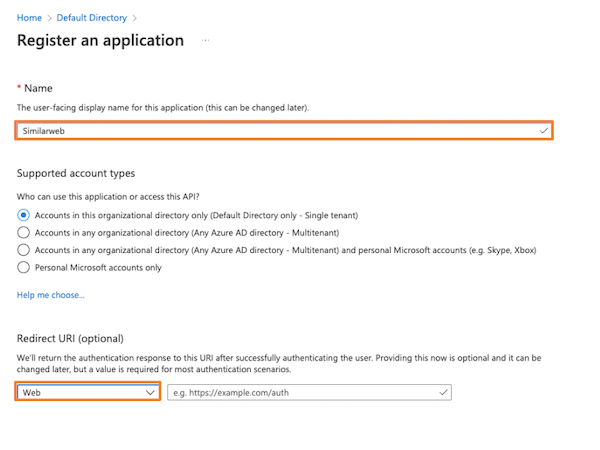The image size is (600, 450).
Task: Click the breadcrumb chevron after Default Directory
Action: click(135, 17)
